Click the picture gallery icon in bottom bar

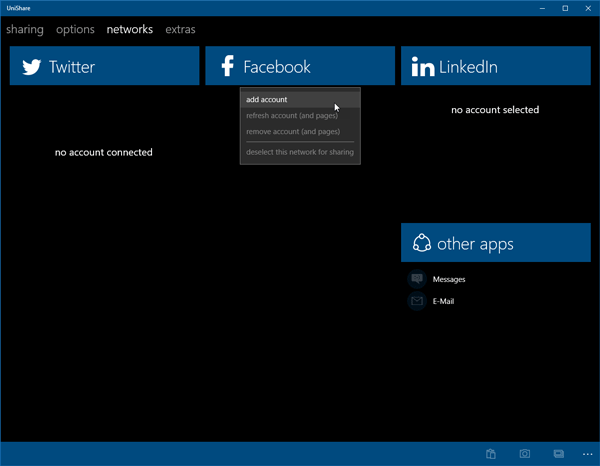pyautogui.click(x=559, y=454)
